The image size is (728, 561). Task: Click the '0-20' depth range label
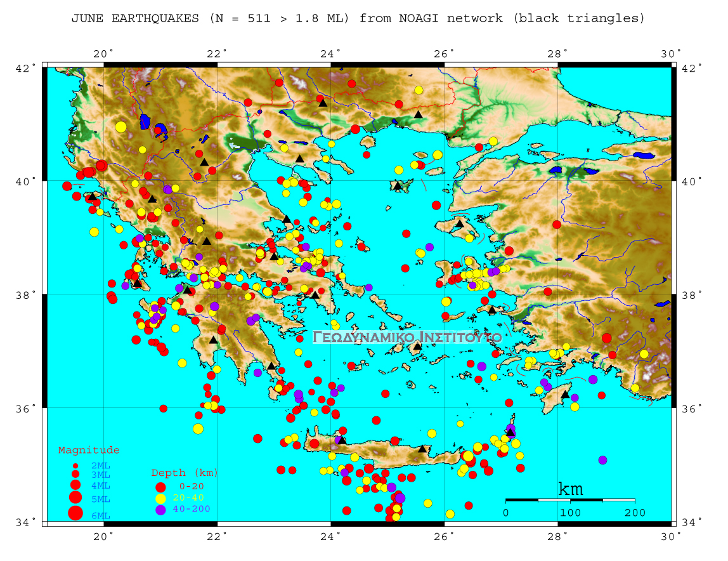(192, 486)
